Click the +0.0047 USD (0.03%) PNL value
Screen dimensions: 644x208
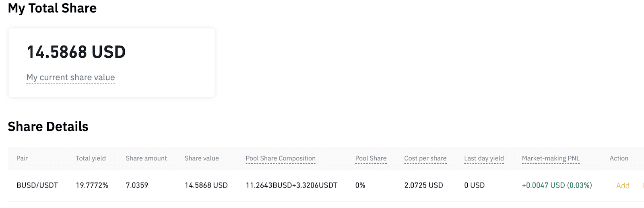(557, 185)
